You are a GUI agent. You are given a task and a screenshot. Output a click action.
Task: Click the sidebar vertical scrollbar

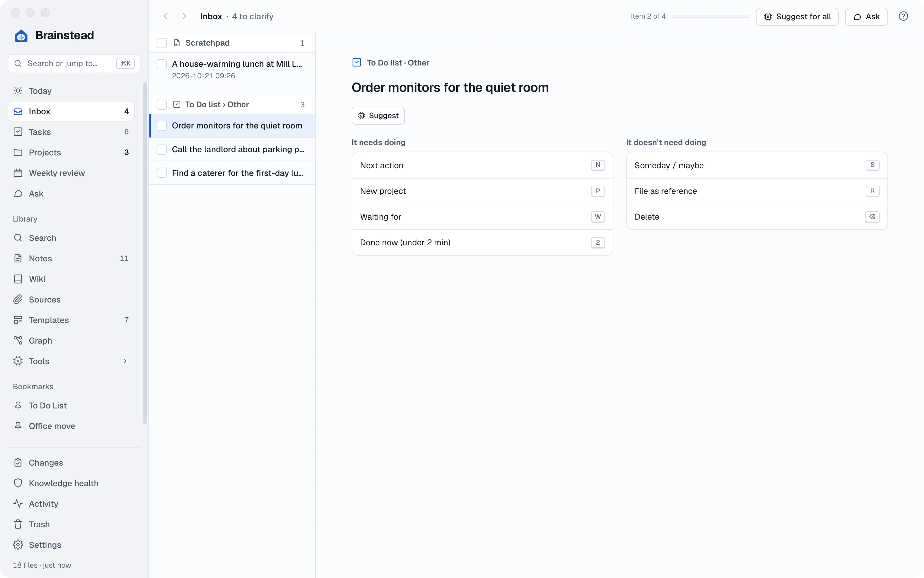click(145, 253)
